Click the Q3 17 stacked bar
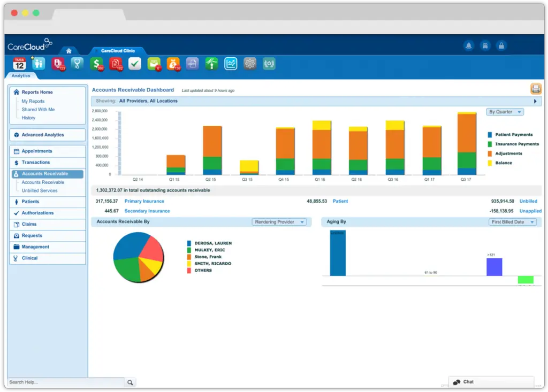548x392 pixels. pyautogui.click(x=467, y=143)
